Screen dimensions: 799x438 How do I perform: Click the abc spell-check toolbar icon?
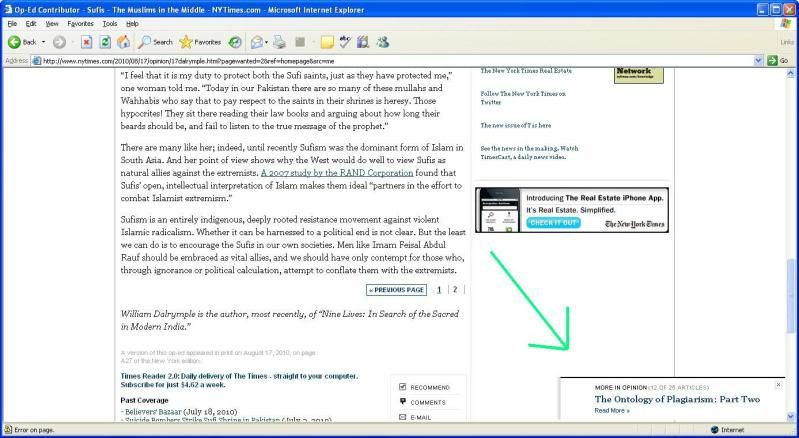(345, 42)
